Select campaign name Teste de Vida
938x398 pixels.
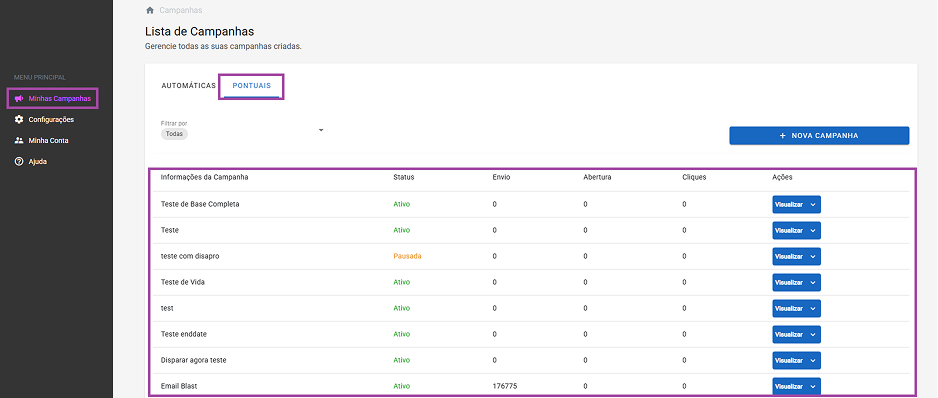click(x=183, y=282)
